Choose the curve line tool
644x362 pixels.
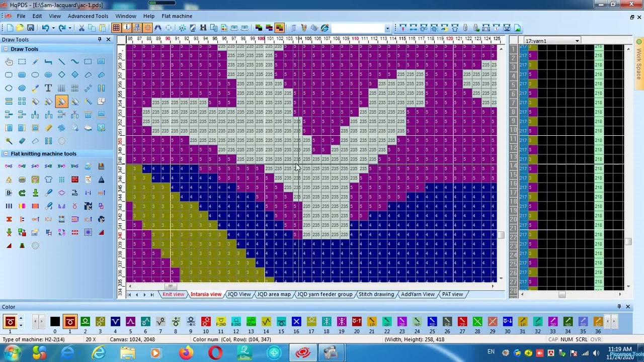click(x=74, y=62)
